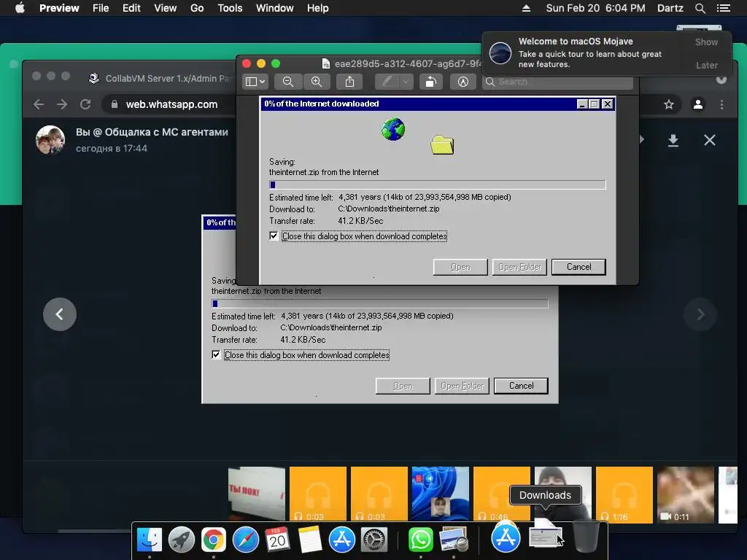The height and width of the screenshot is (560, 747).
Task: Select the second 0:03 audio thumbnail
Action: click(379, 494)
